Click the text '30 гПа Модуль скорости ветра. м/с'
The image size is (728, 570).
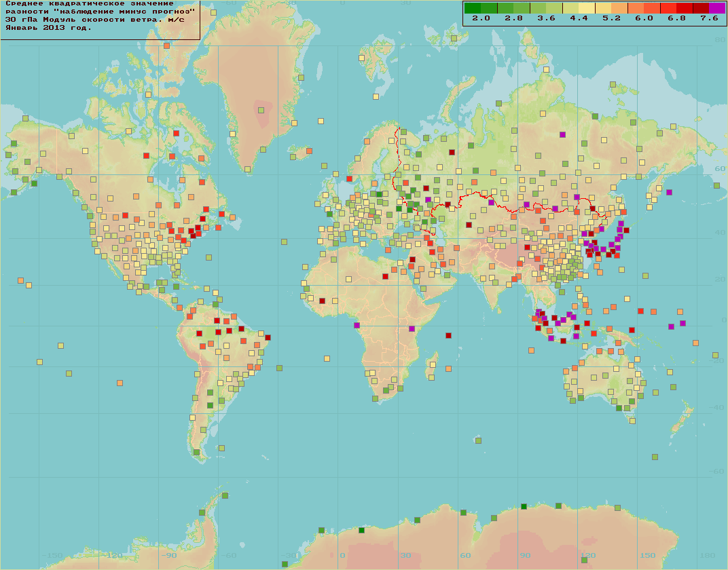point(94,20)
